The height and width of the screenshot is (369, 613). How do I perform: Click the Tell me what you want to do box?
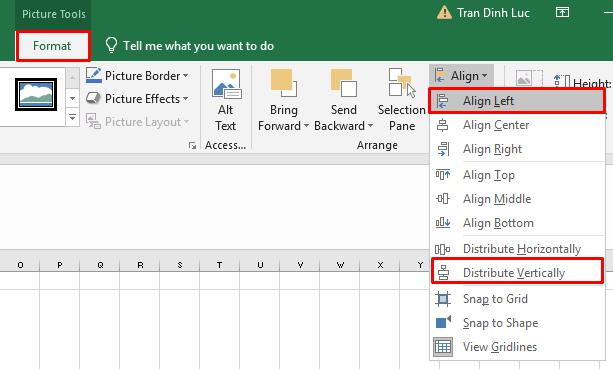[x=198, y=46]
